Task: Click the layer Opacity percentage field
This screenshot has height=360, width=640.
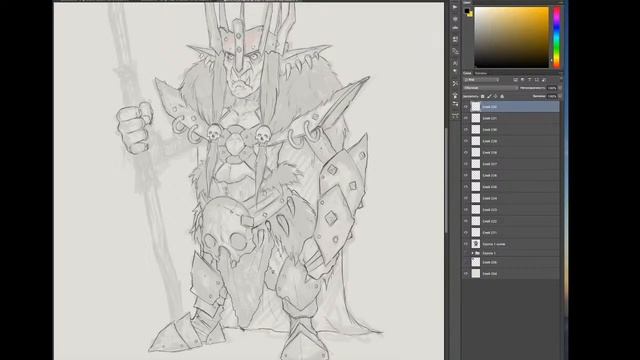Action: [x=552, y=88]
